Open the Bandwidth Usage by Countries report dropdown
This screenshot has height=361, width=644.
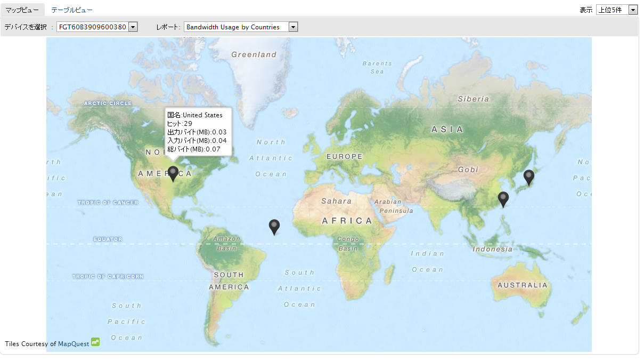point(241,27)
